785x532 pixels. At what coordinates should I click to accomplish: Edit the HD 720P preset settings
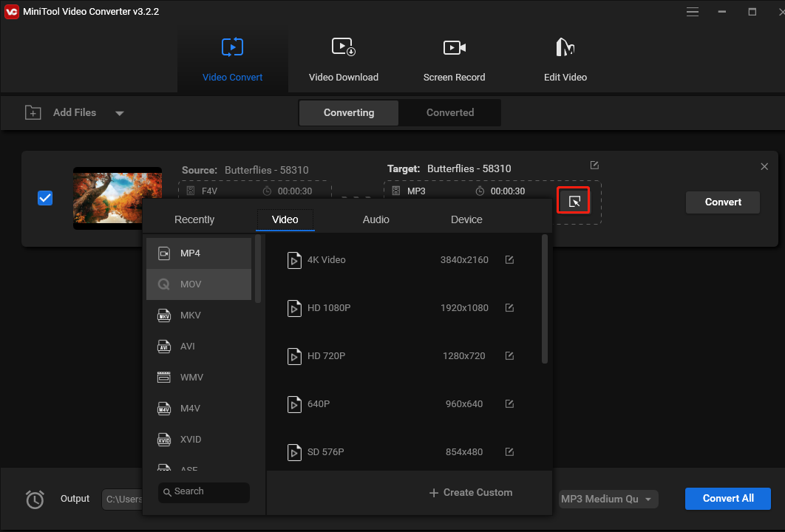coord(509,356)
